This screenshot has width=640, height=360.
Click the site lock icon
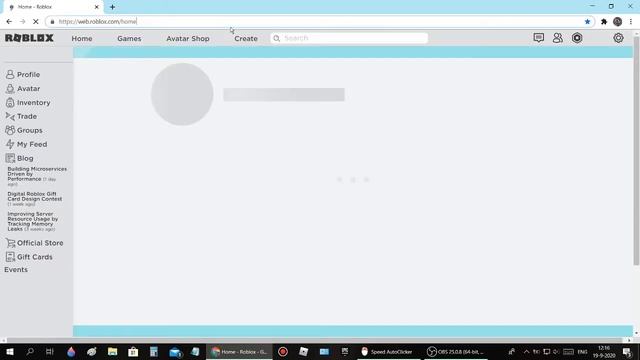[52, 22]
